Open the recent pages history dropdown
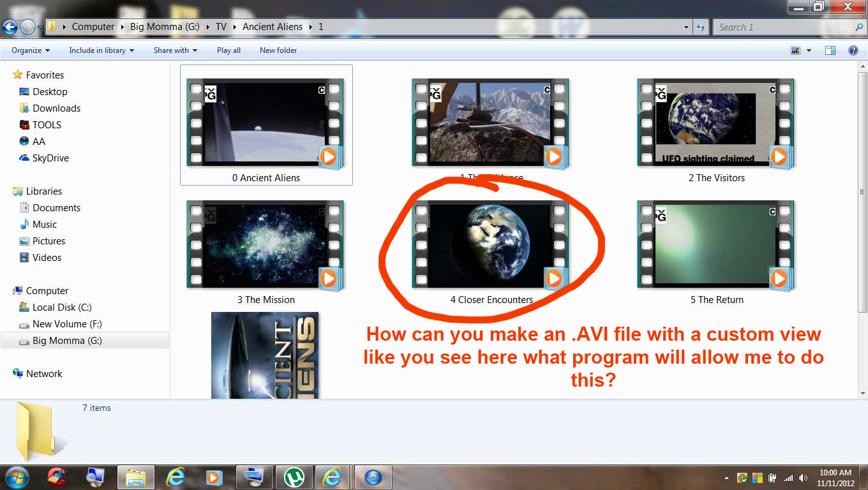The image size is (868, 490). (40, 27)
